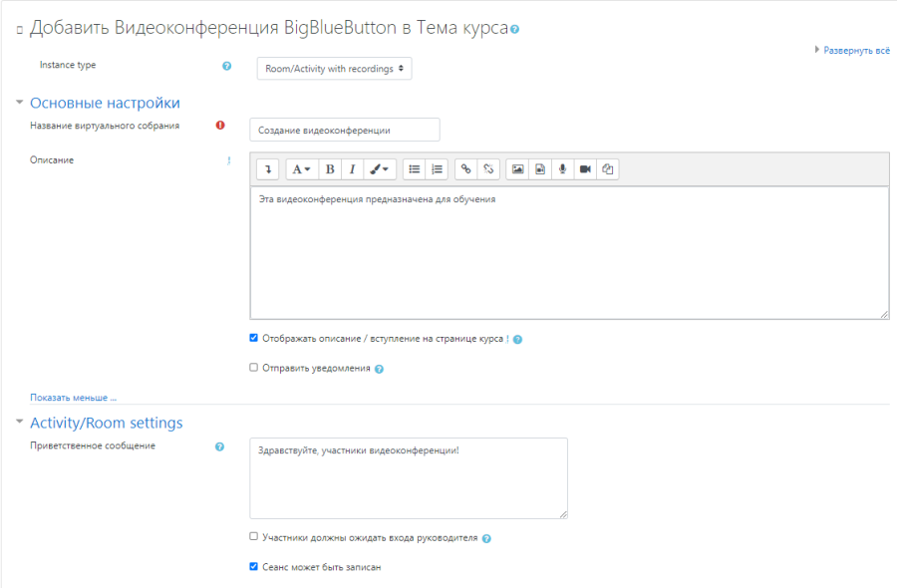Uncheck the display description on course page checkbox
Viewport: 897px width, 588px height.
click(x=254, y=338)
